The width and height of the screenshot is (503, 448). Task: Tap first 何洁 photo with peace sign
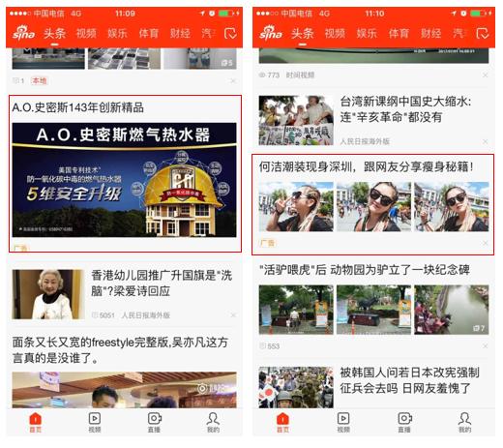[296, 207]
